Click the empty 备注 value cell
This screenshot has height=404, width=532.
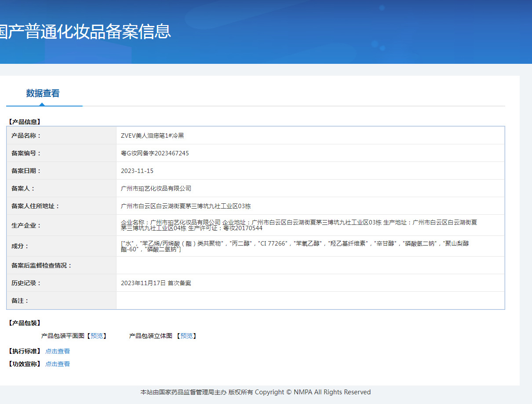tap(310, 301)
